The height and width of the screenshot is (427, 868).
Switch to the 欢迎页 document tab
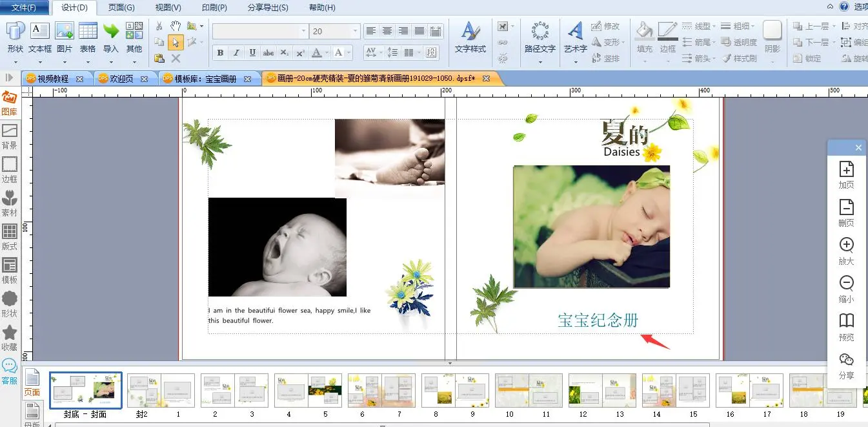click(x=121, y=79)
